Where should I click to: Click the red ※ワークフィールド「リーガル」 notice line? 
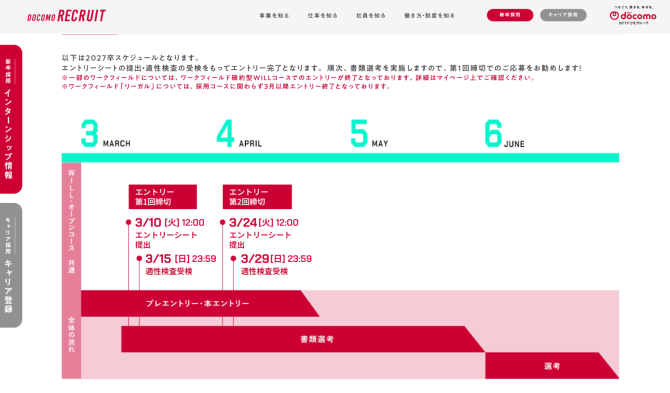tap(226, 86)
